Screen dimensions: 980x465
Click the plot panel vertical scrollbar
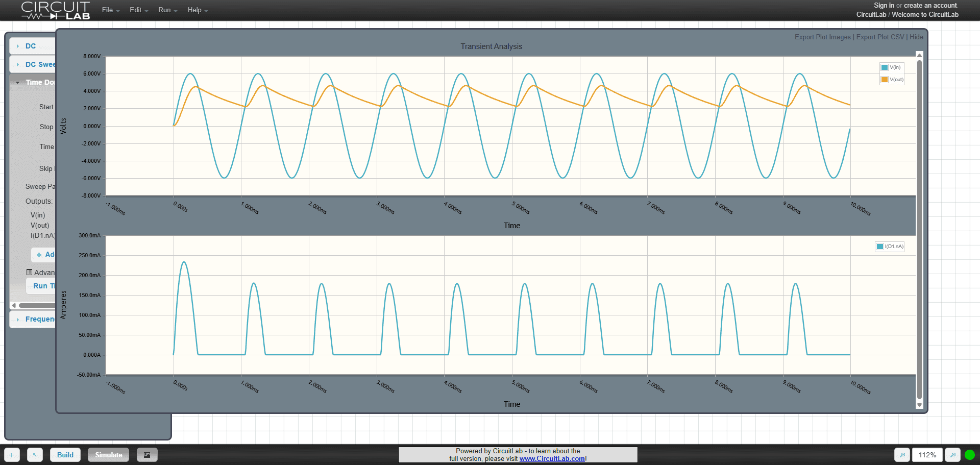coord(919,230)
